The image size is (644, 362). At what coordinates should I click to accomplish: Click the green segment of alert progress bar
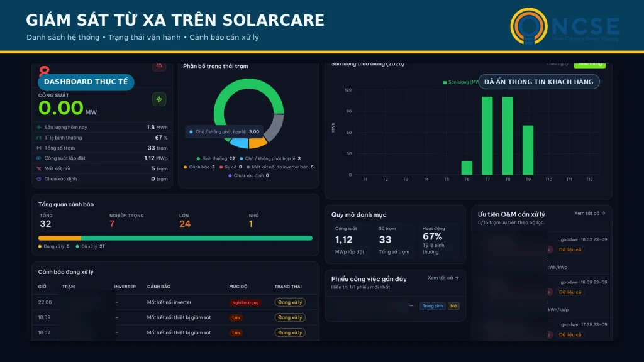[197, 238]
